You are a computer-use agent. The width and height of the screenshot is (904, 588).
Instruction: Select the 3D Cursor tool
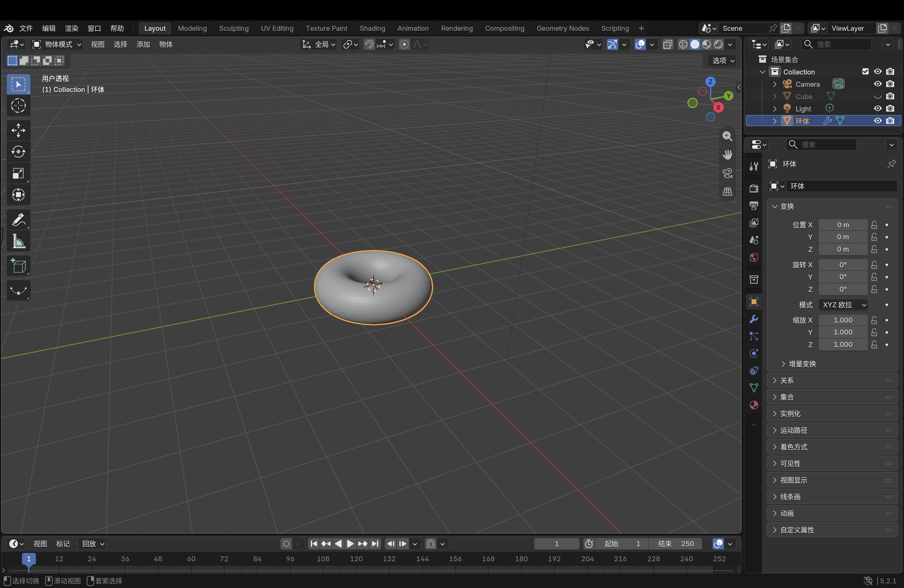(x=18, y=105)
